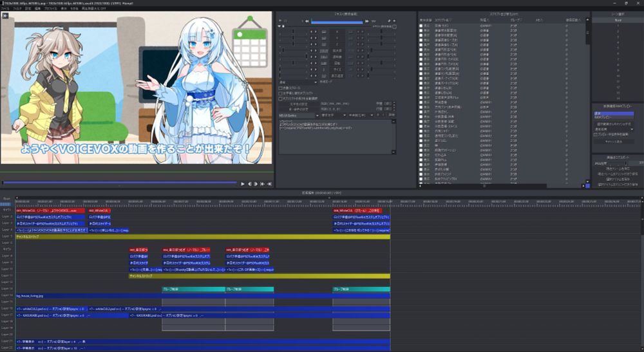Click the script list scrollbar down arrow
Viewport: 644px width, 352px height.
tap(588, 181)
